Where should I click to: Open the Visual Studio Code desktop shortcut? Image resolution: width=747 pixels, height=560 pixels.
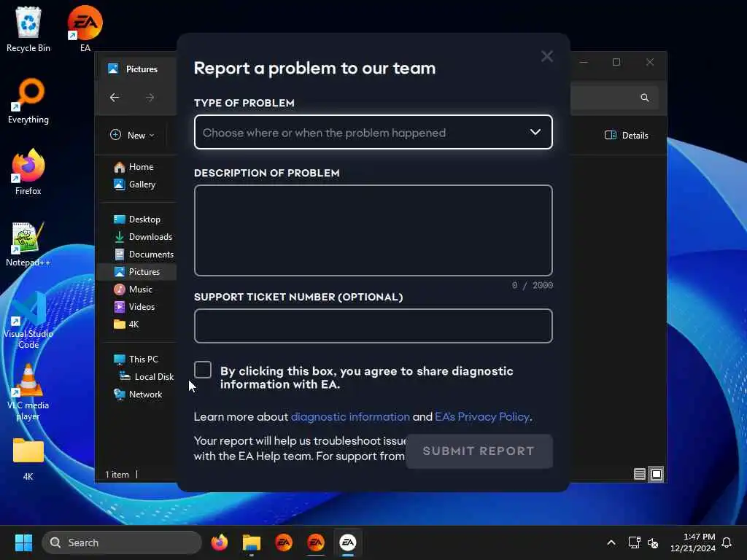[28, 320]
